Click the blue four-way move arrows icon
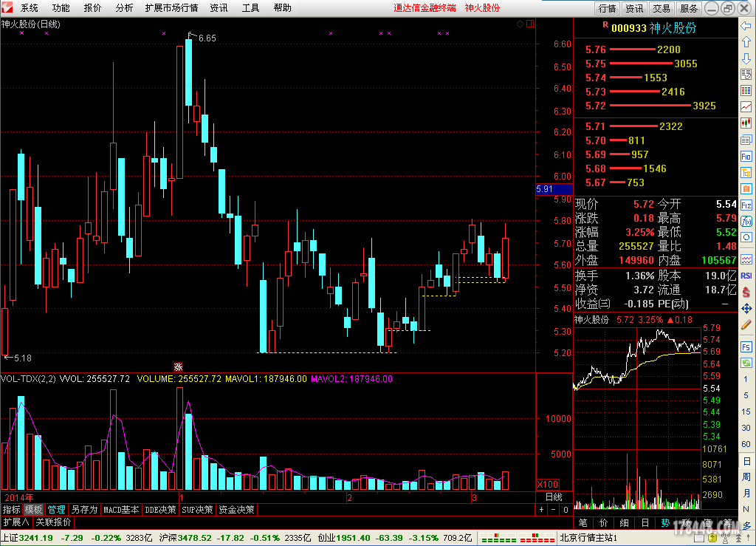Screen dimensions: 756x546 [x=746, y=308]
